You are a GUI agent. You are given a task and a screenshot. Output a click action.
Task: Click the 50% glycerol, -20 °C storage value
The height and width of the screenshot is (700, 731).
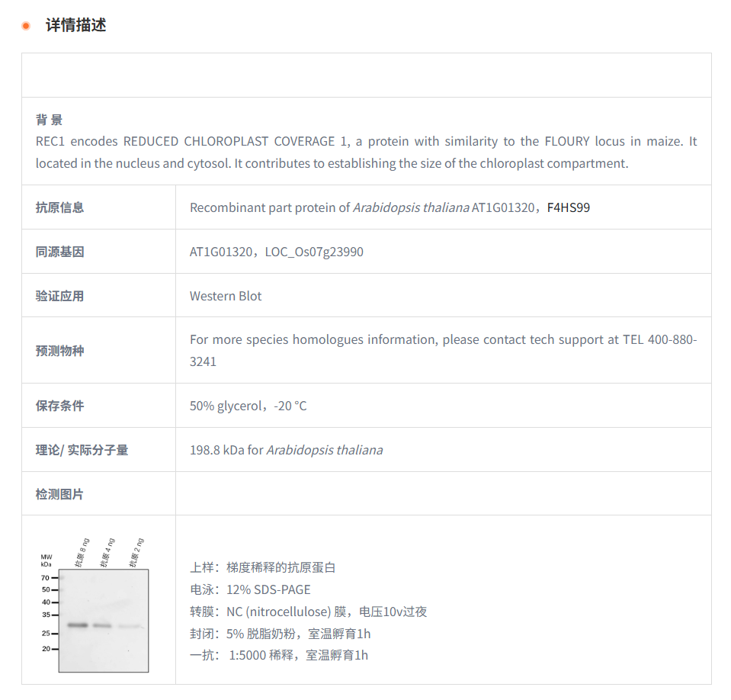pyautogui.click(x=248, y=406)
